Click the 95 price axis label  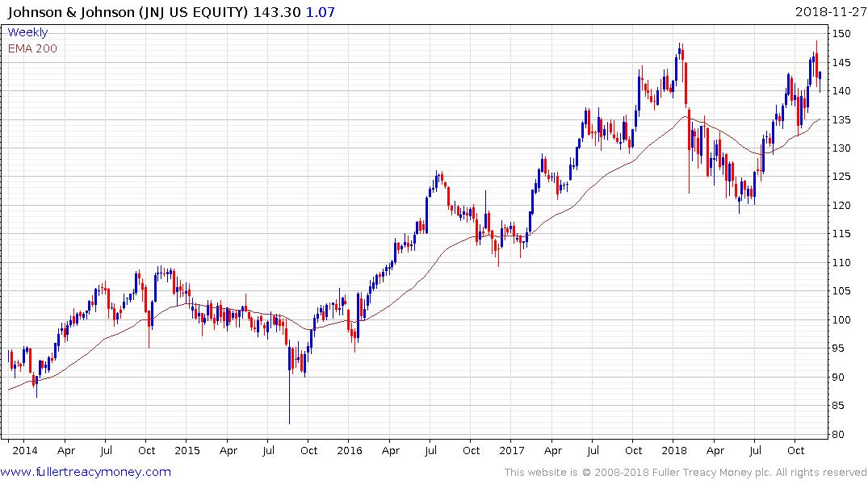(838, 348)
